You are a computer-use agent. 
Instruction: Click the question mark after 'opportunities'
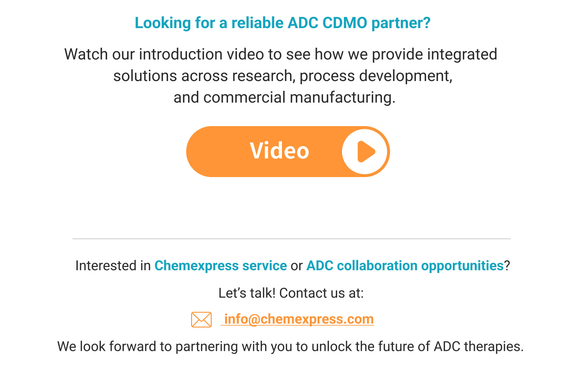(507, 266)
